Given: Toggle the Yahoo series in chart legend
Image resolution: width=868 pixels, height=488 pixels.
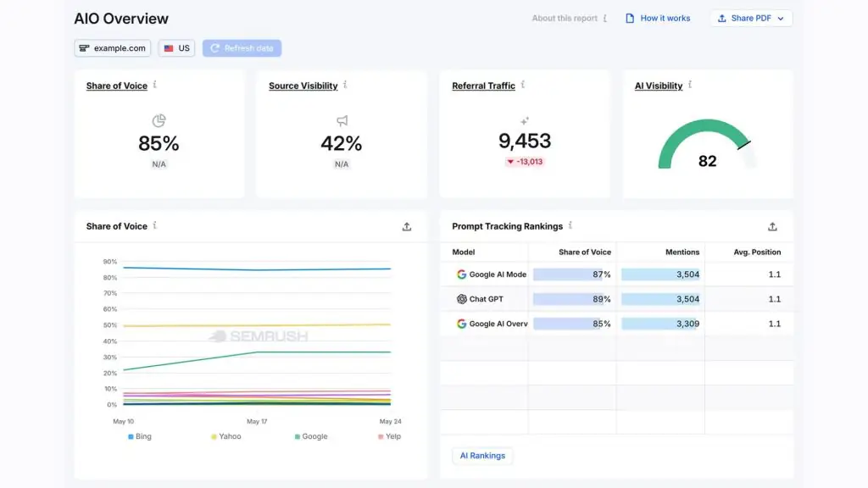Looking at the screenshot, I should [x=225, y=436].
